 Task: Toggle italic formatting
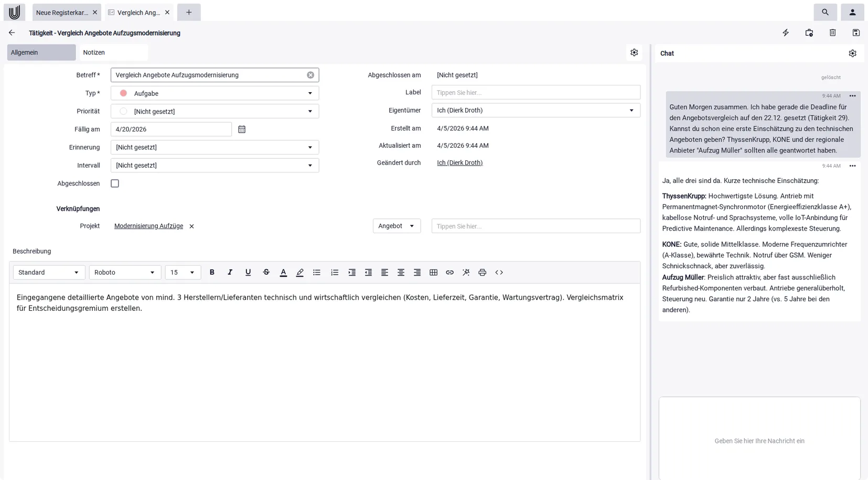(x=230, y=272)
